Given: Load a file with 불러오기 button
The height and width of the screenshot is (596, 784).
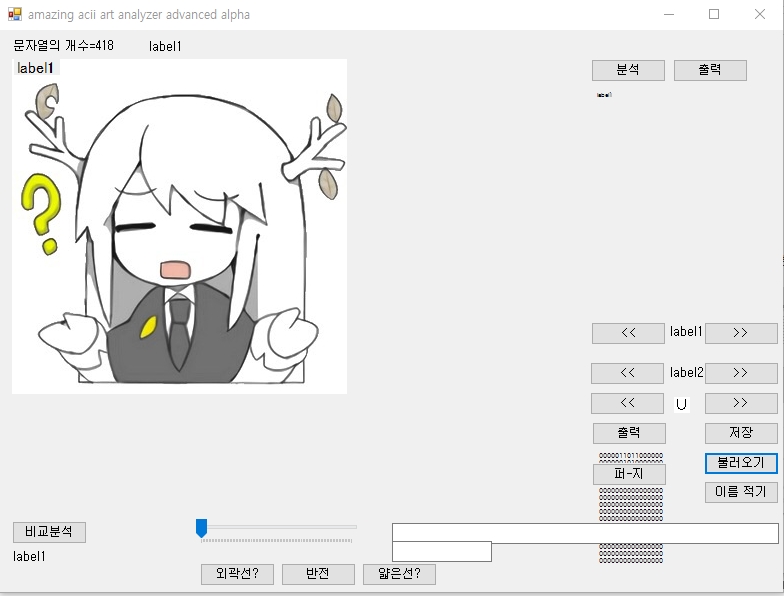Looking at the screenshot, I should point(741,463).
